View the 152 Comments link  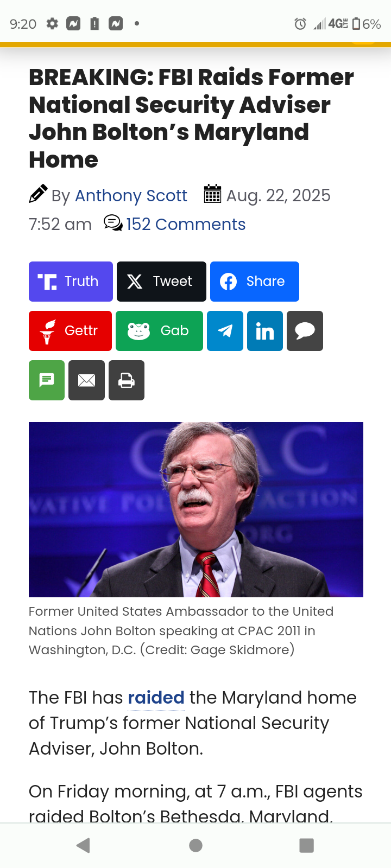(186, 224)
